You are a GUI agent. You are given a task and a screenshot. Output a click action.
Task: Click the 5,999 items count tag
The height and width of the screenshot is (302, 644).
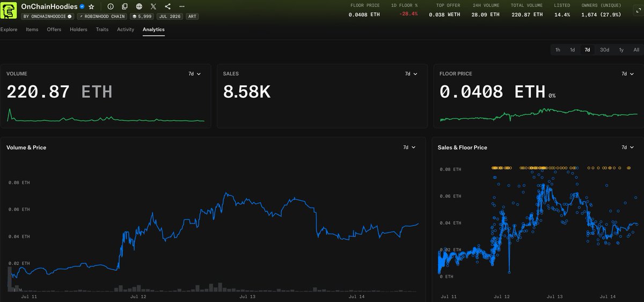pyautogui.click(x=142, y=16)
